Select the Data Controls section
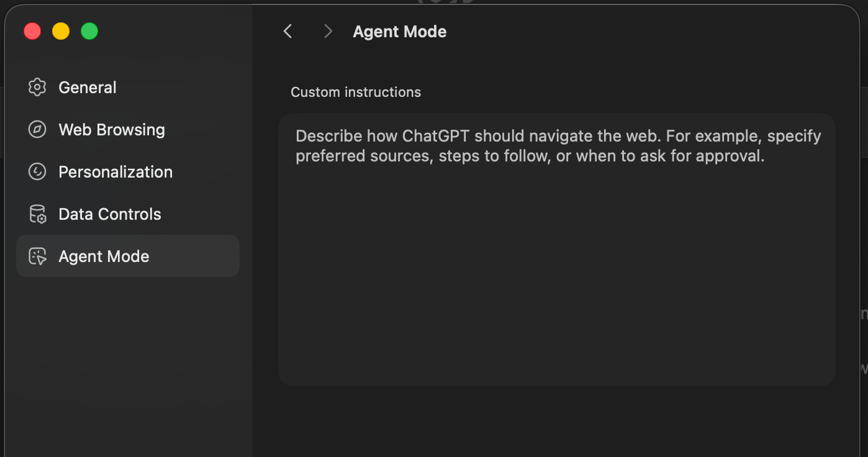 point(128,214)
